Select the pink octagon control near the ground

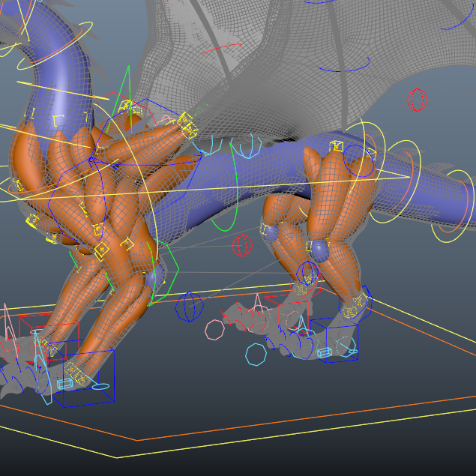click(x=214, y=328)
